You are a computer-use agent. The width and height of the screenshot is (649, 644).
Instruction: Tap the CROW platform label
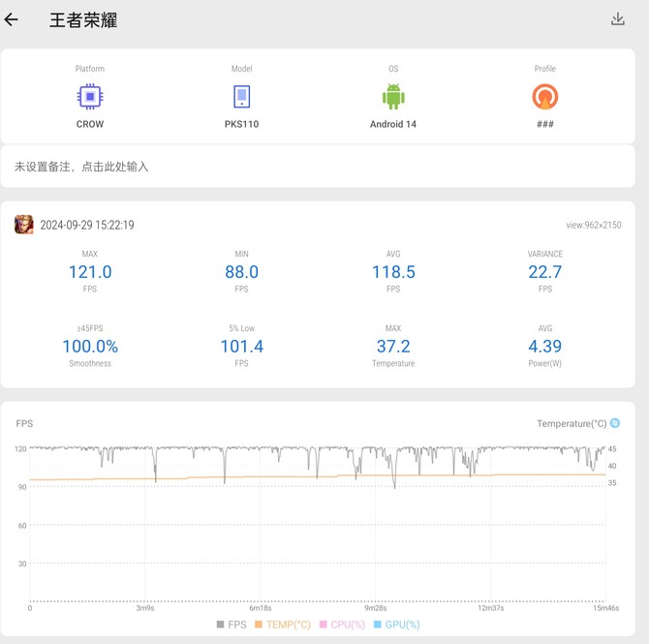[90, 124]
